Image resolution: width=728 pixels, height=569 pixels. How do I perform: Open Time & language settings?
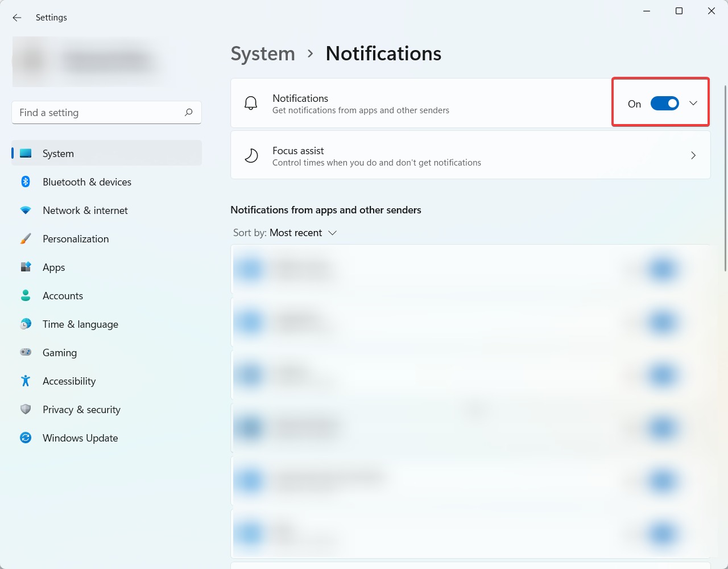tap(107, 324)
